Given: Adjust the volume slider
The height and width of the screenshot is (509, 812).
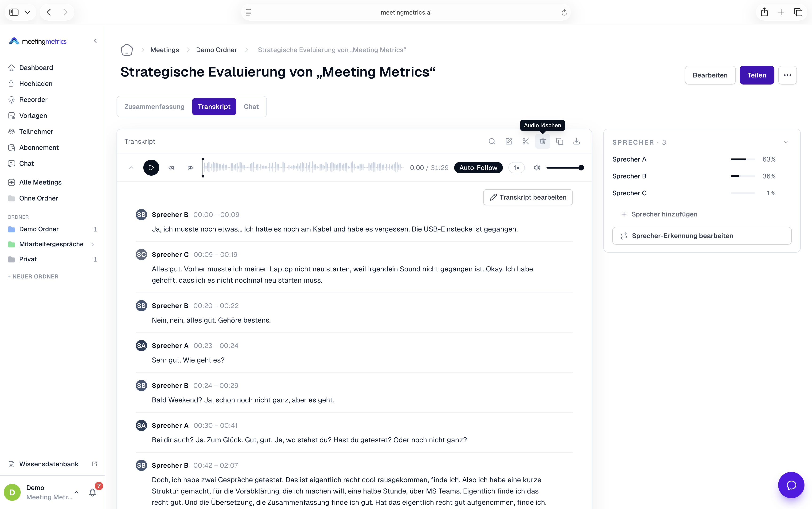Looking at the screenshot, I should (x=565, y=168).
